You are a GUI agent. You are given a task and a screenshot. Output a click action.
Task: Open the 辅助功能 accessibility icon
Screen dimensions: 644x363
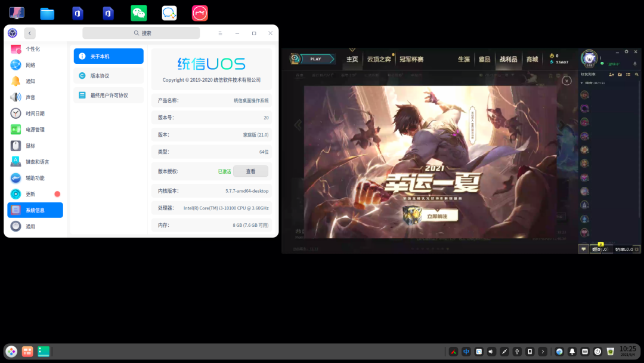point(16,177)
